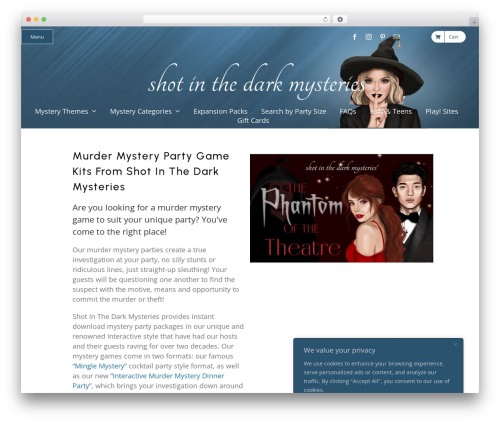Expand Mystery Categories dropdown chevron
Viewport: 500px width, 423px height.
coord(178,111)
